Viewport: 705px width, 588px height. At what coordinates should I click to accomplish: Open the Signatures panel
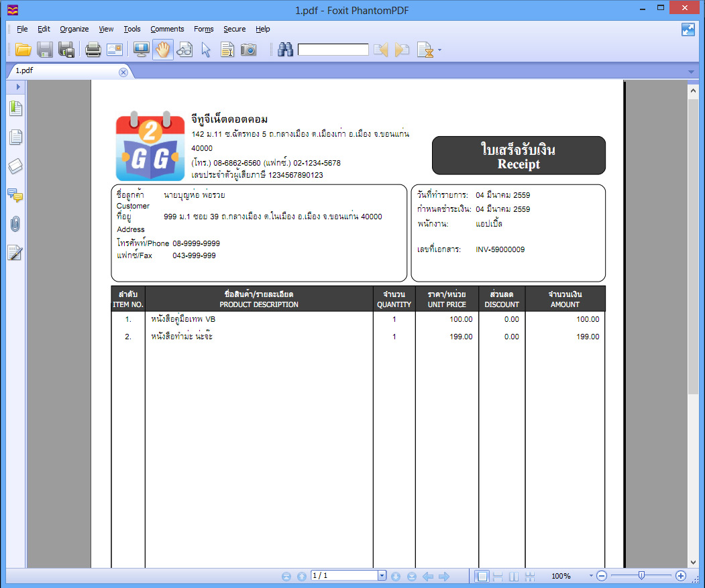click(15, 253)
